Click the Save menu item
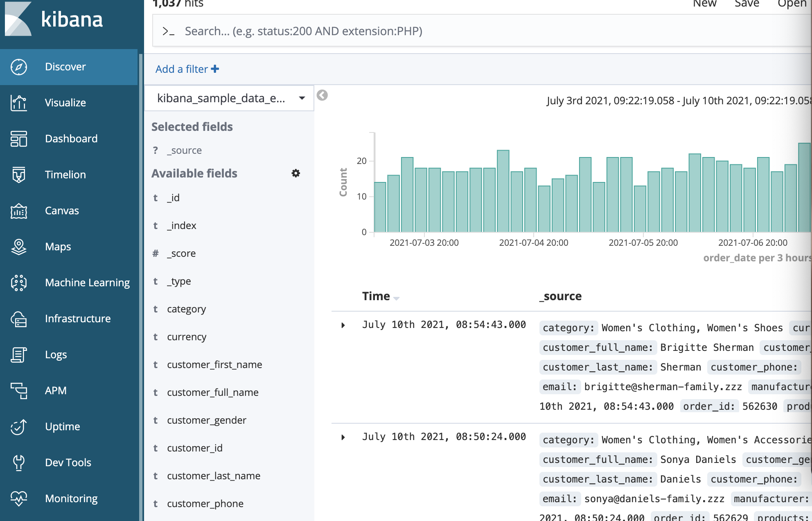Viewport: 812px width, 521px height. (x=747, y=4)
